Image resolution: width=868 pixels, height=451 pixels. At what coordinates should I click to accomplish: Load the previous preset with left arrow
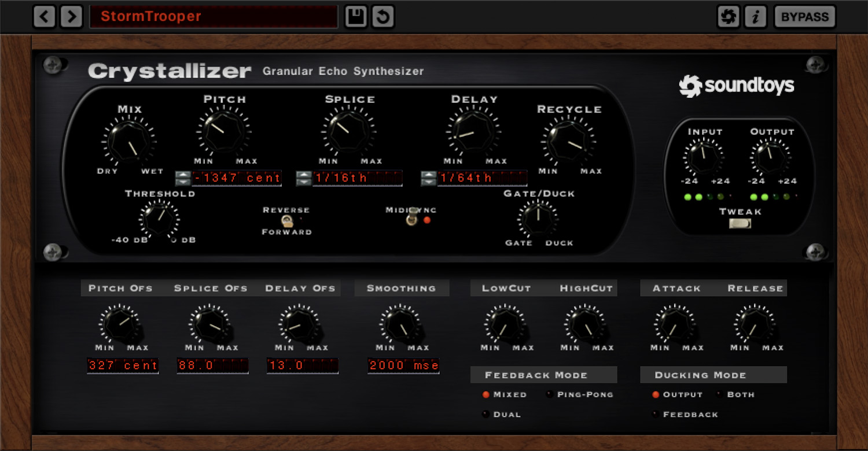[x=45, y=16]
